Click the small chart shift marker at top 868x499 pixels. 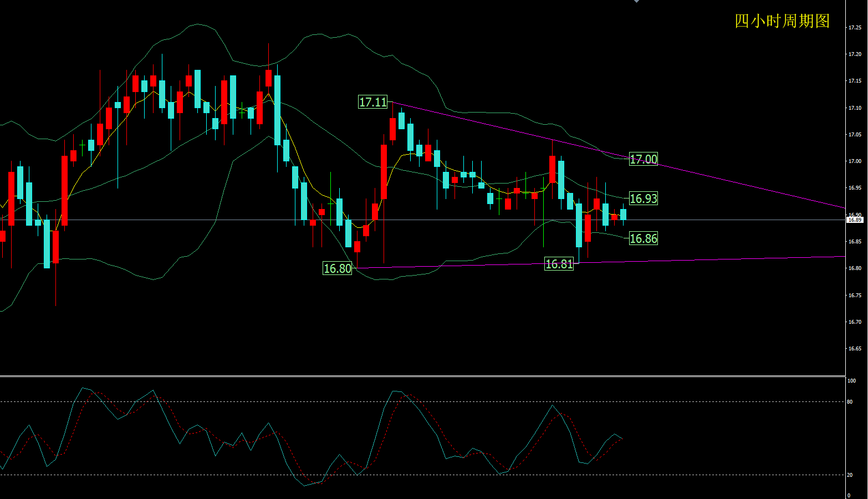pyautogui.click(x=636, y=2)
